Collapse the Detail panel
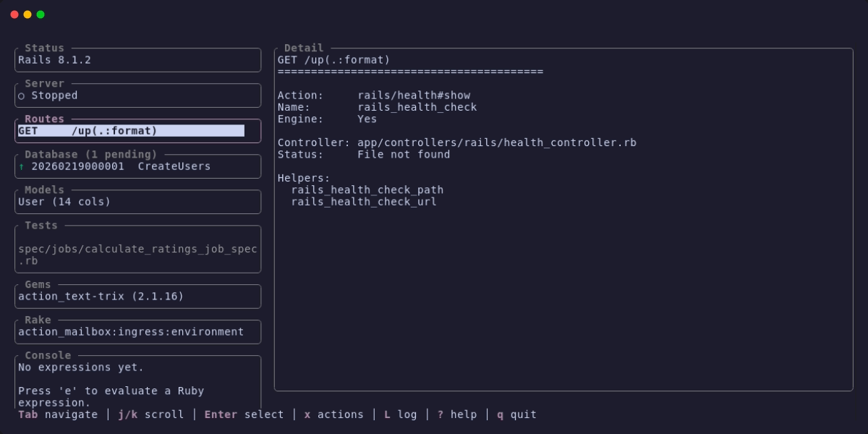The image size is (868, 434). click(x=302, y=48)
